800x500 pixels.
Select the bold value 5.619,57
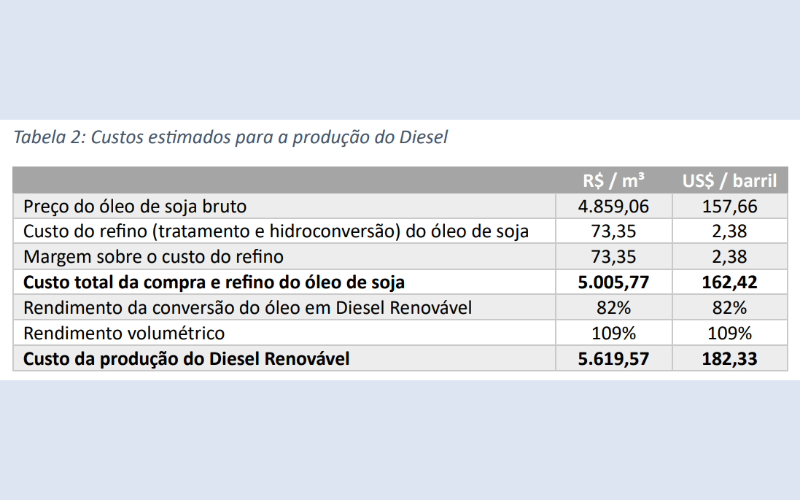tap(613, 359)
